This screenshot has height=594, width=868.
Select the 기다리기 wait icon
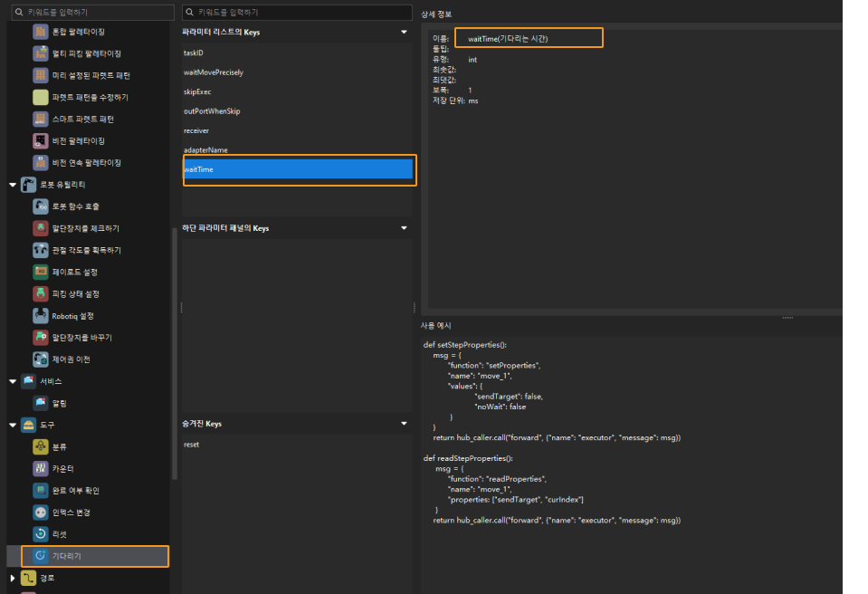point(40,556)
